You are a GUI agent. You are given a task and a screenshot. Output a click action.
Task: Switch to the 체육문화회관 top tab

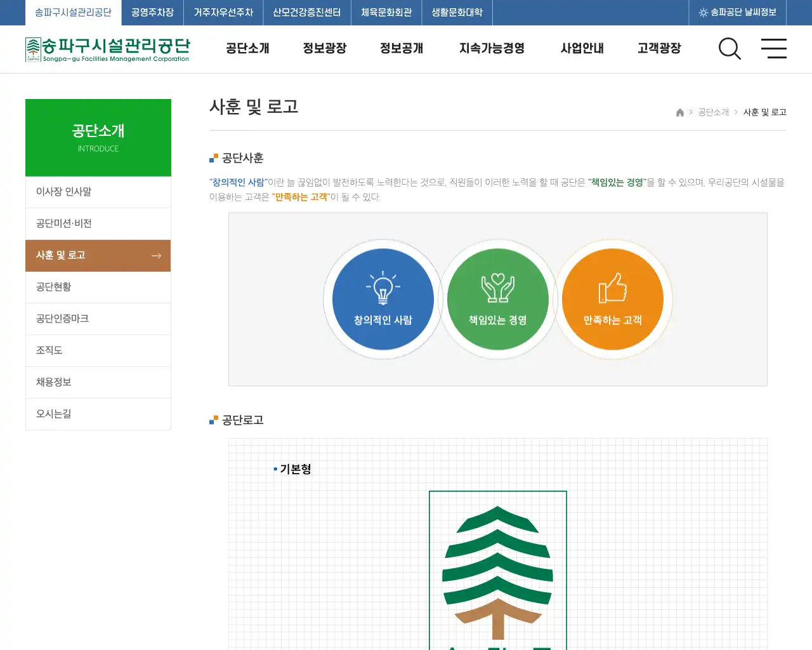coord(386,13)
